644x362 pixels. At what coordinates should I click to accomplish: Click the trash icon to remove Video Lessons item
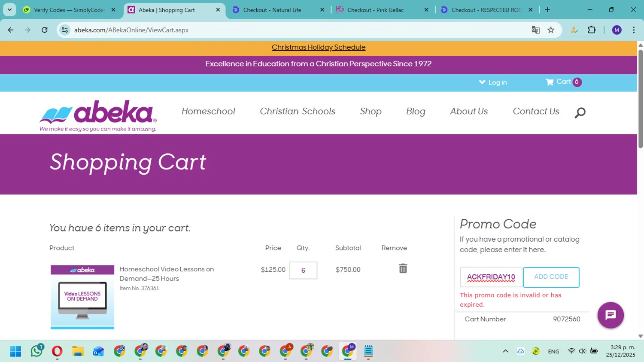pos(403,268)
